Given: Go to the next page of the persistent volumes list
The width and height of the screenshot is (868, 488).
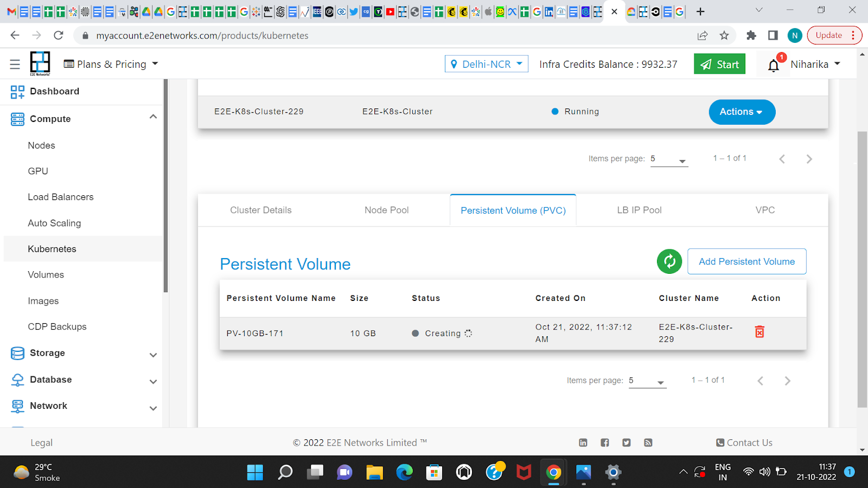Looking at the screenshot, I should (787, 381).
